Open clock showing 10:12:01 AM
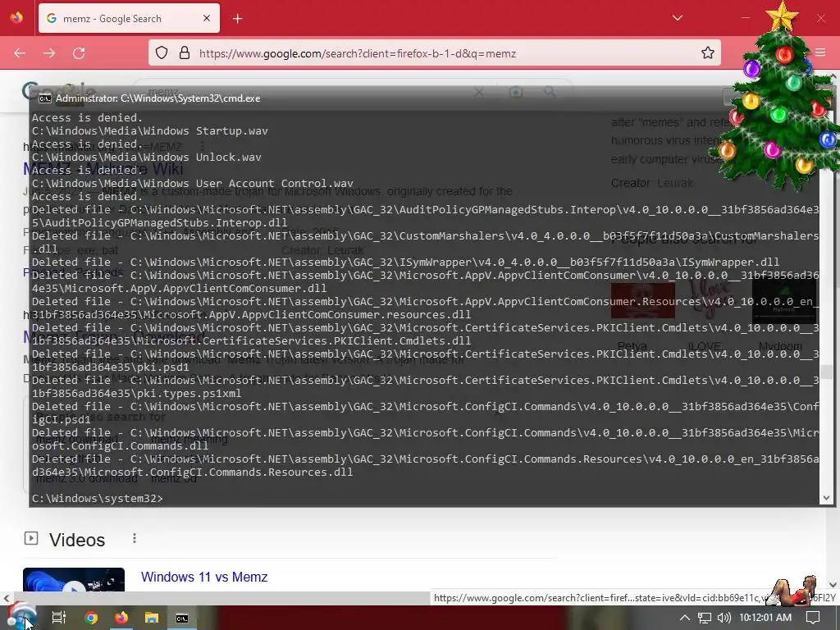 pyautogui.click(x=765, y=618)
